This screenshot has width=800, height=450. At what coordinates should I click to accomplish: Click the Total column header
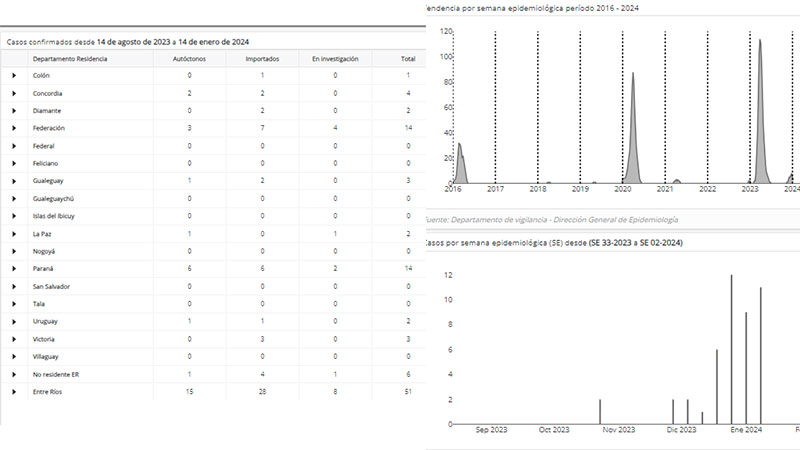pos(408,59)
